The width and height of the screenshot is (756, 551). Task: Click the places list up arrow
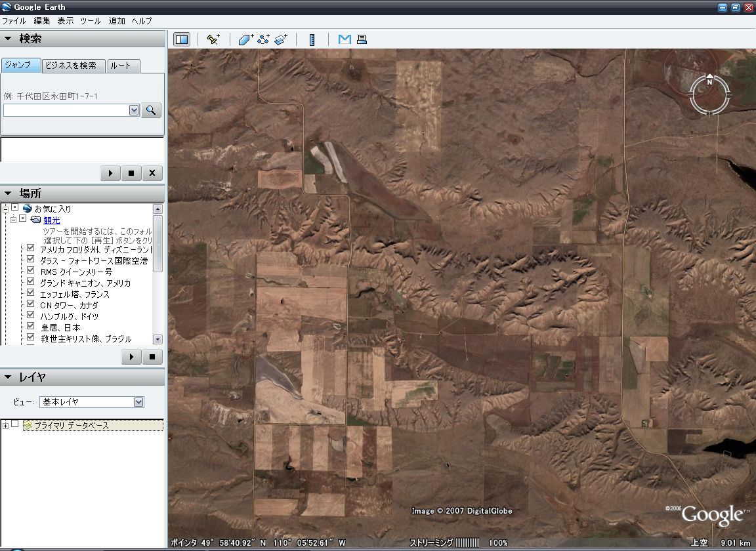pyautogui.click(x=157, y=209)
